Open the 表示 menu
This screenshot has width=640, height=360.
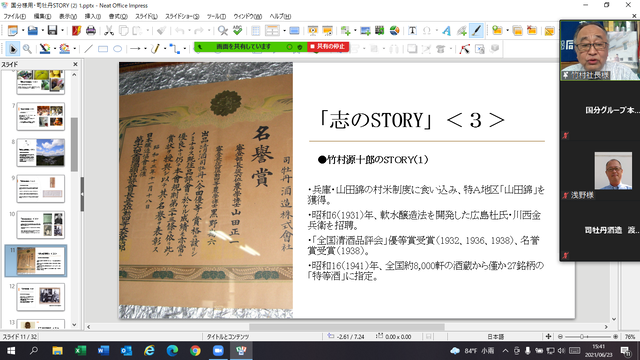[68, 16]
